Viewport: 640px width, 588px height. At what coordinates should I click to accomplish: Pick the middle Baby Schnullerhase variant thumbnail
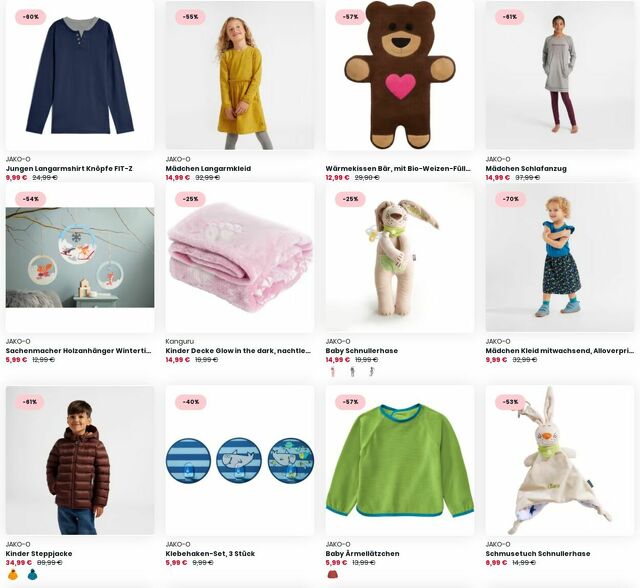[x=352, y=372]
